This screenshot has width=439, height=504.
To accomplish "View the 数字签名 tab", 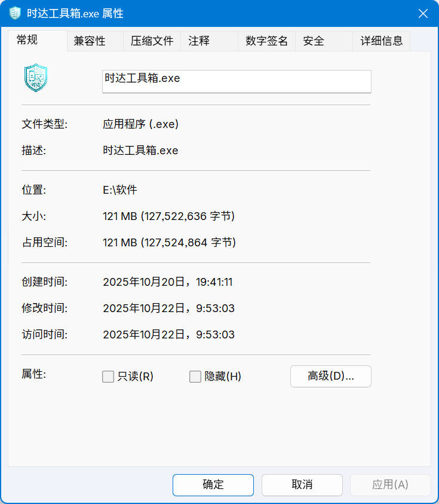I will [266, 41].
